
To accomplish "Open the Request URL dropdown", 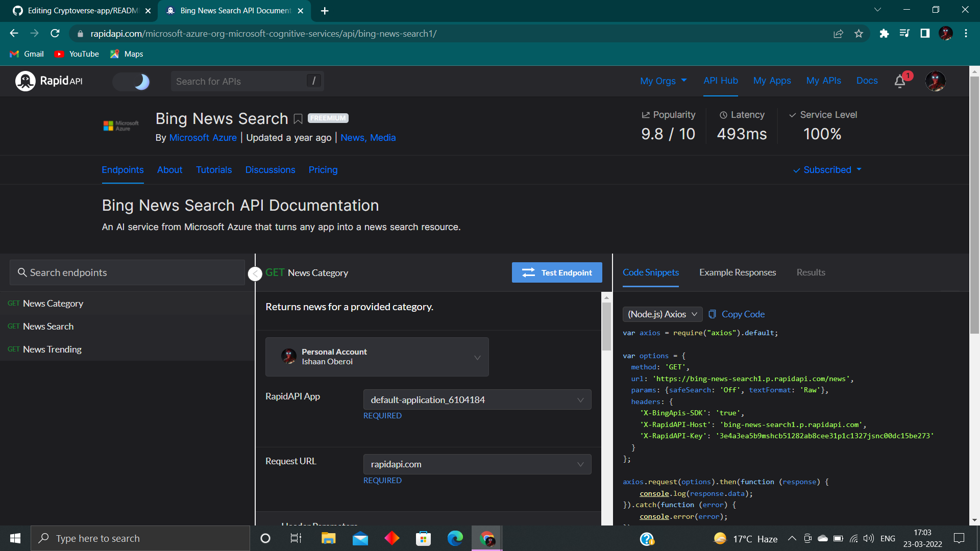I will pyautogui.click(x=477, y=464).
